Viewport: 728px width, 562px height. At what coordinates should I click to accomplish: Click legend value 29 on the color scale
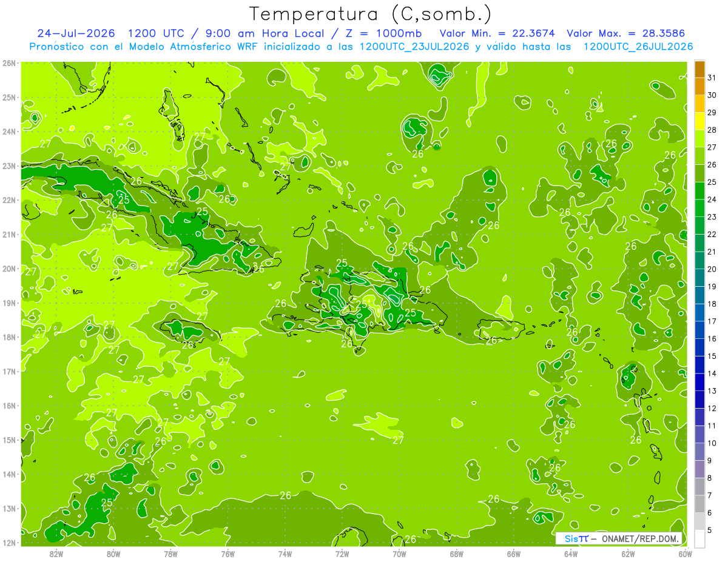pyautogui.click(x=712, y=113)
